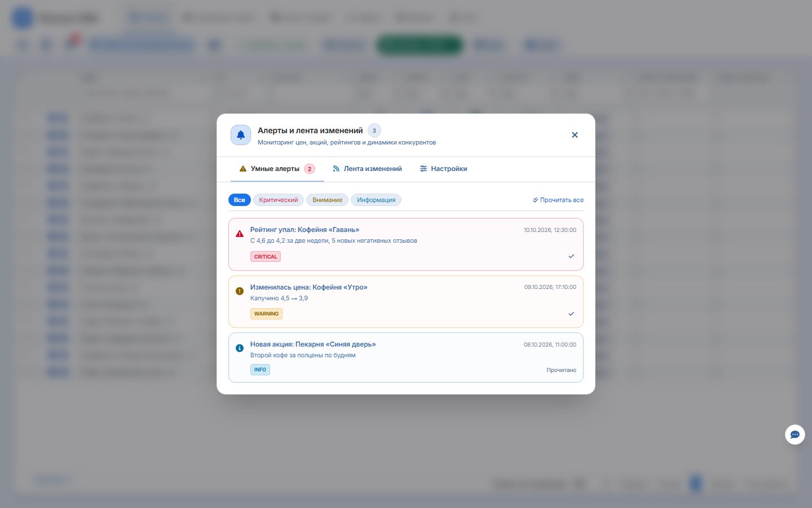Click the blue bell icon in the dialog header
Image resolution: width=812 pixels, height=508 pixels.
pyautogui.click(x=241, y=135)
